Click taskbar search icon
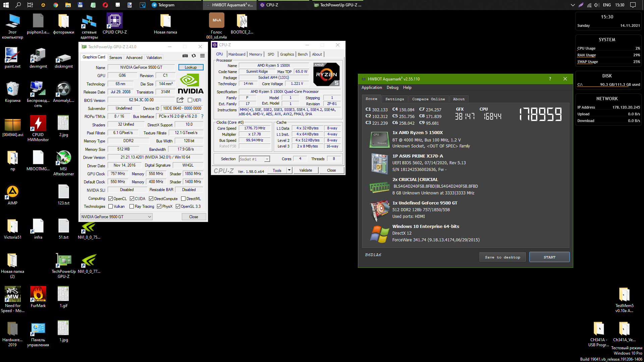 (x=18, y=5)
